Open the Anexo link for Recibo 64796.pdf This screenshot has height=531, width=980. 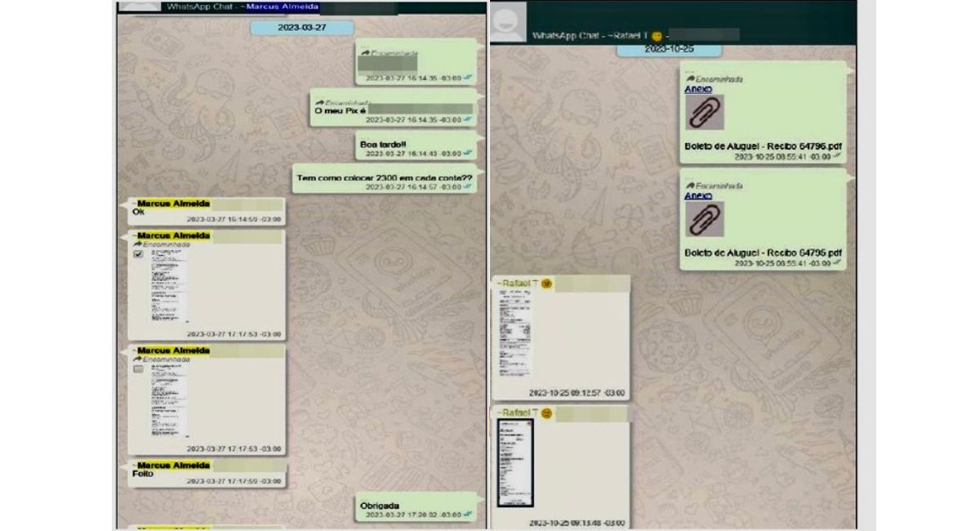tap(697, 89)
